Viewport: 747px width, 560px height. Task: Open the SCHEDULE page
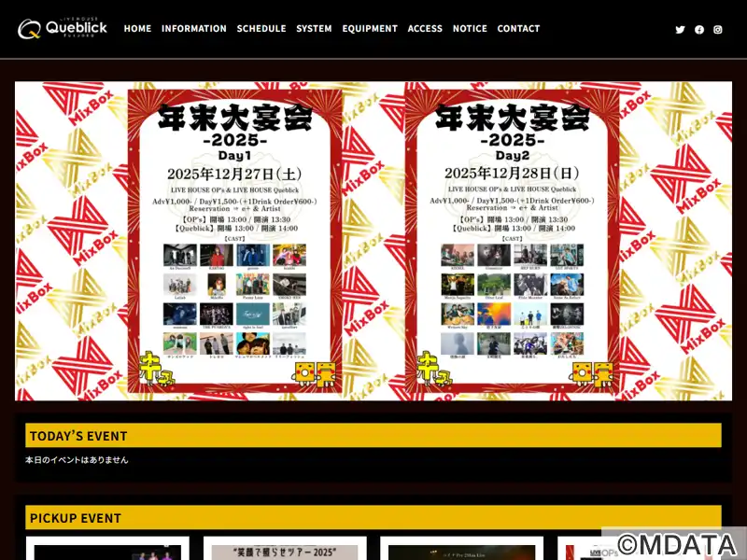(x=261, y=29)
